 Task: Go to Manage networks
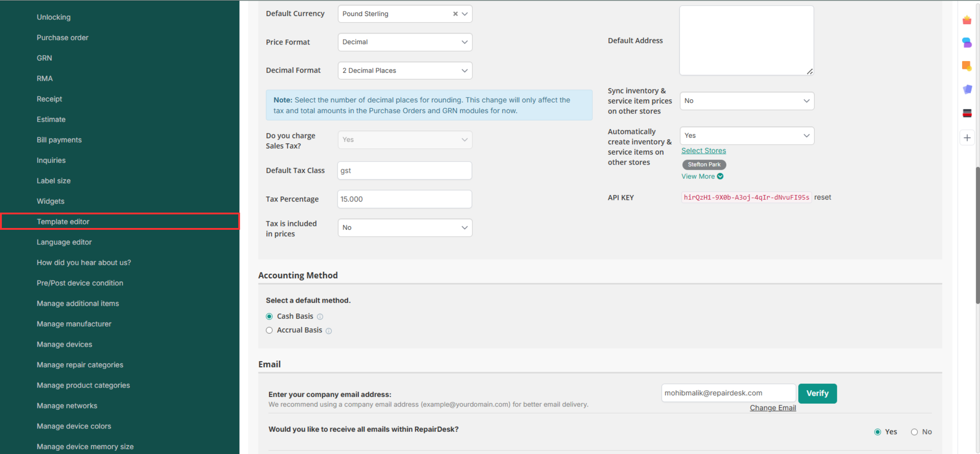coord(67,406)
